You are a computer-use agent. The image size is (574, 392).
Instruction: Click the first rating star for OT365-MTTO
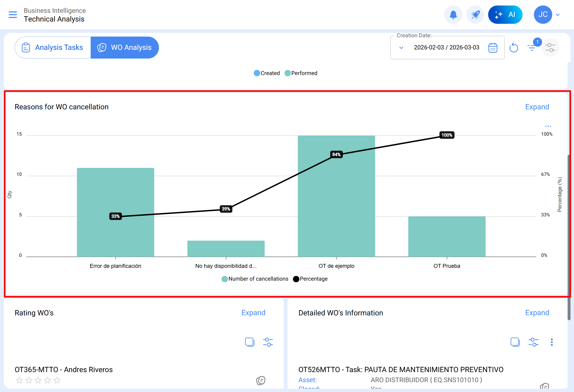click(19, 380)
